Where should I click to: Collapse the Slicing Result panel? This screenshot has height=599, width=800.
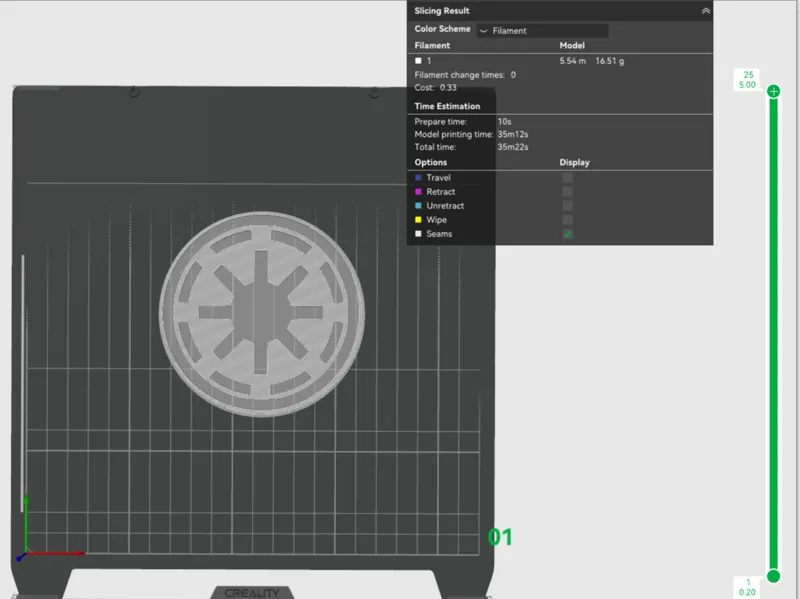pos(706,11)
